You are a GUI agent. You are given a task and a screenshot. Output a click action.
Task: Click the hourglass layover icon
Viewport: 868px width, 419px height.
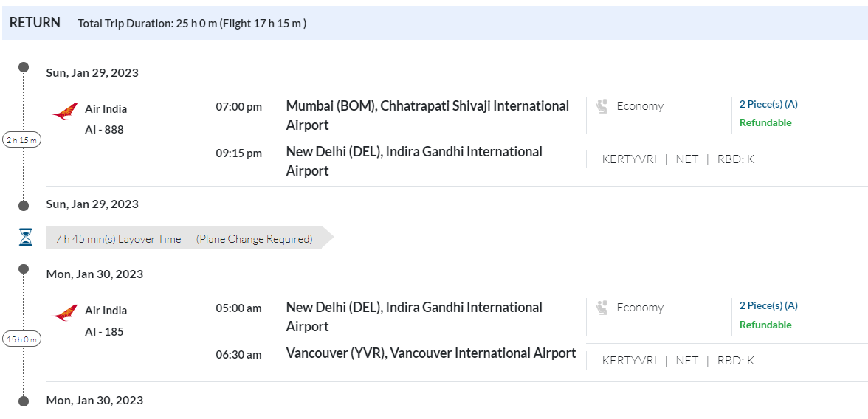click(26, 238)
